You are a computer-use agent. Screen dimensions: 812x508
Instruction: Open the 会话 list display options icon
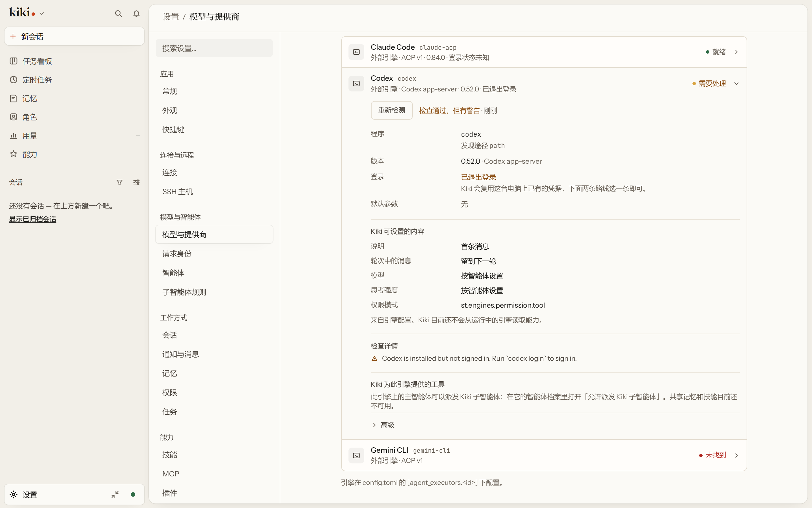pos(136,182)
